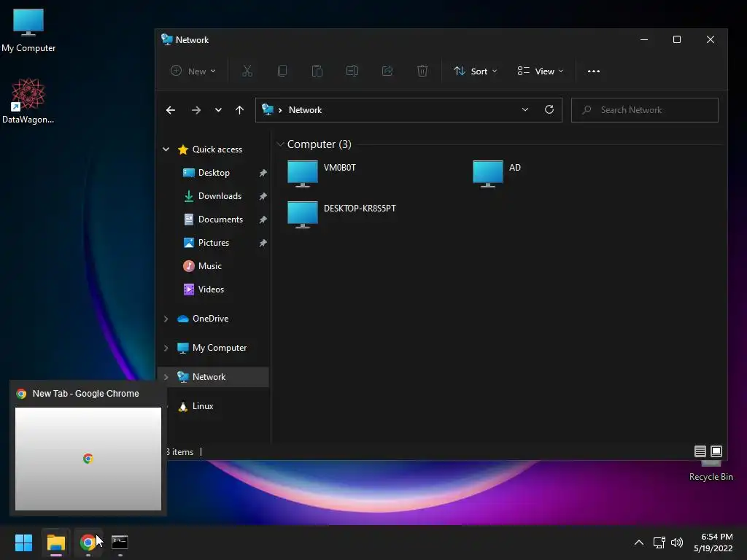
Task: Refresh the Network folder view
Action: tap(549, 109)
